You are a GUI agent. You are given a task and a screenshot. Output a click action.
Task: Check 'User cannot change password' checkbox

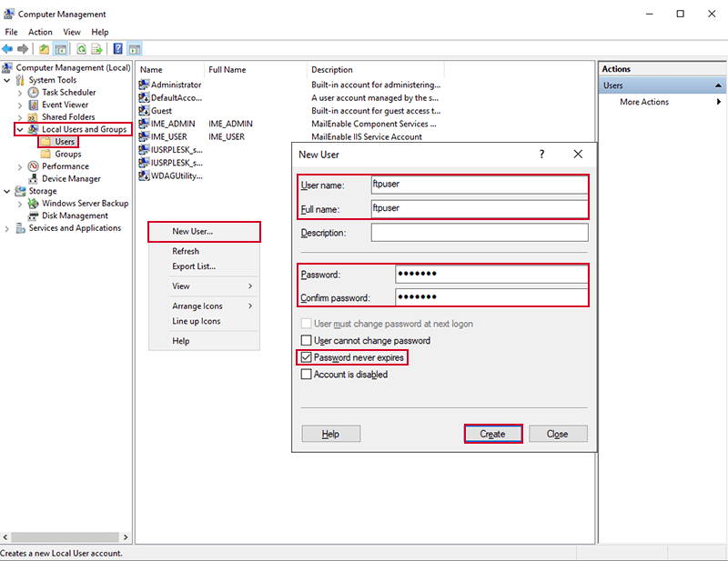[x=306, y=341]
